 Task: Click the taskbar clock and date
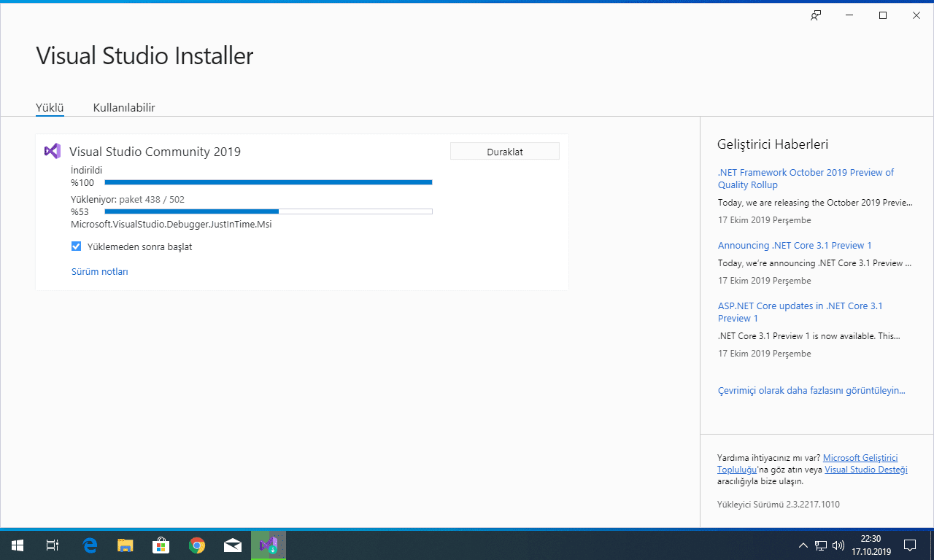pos(871,545)
